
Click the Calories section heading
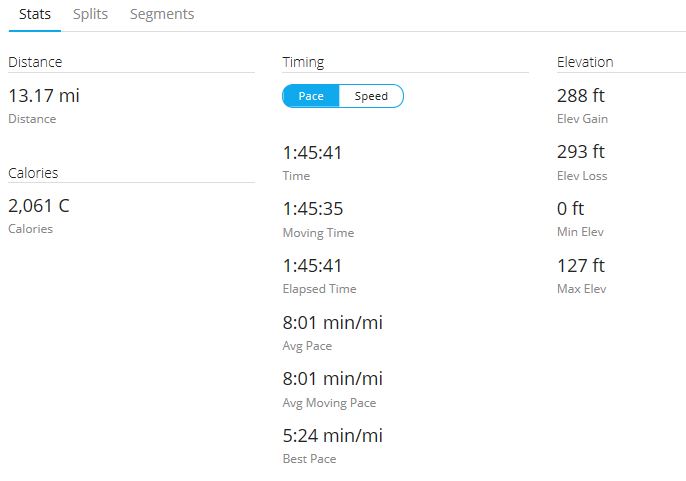pos(33,173)
